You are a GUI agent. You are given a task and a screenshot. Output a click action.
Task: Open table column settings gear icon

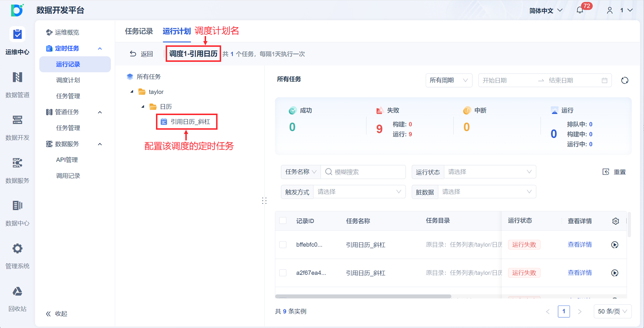point(615,221)
